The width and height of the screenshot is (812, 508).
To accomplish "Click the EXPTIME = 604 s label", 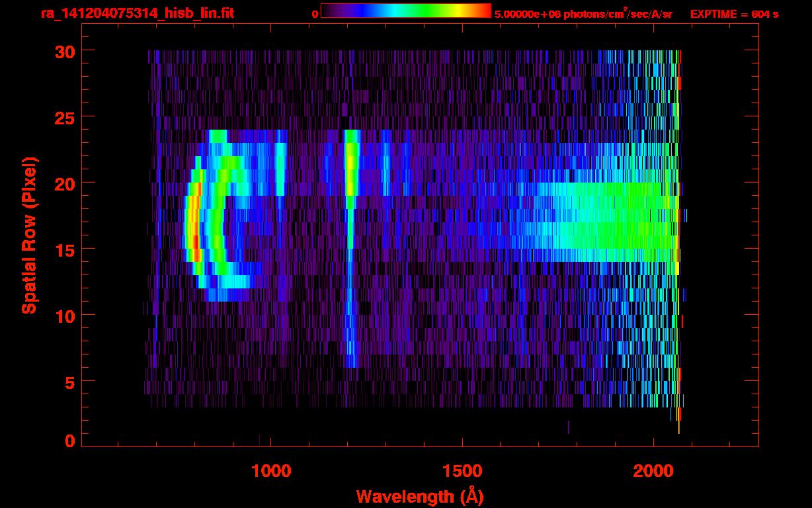I will [734, 14].
